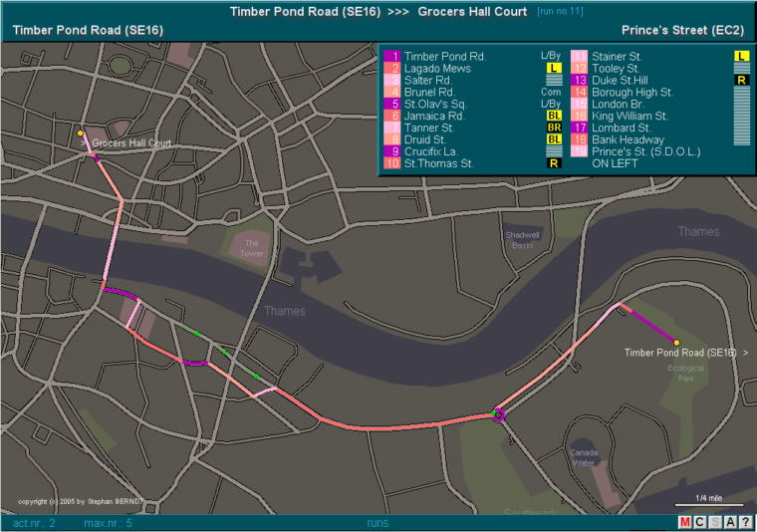Select Bank Headway in the route list
The width and height of the screenshot is (757, 532).
(628, 139)
